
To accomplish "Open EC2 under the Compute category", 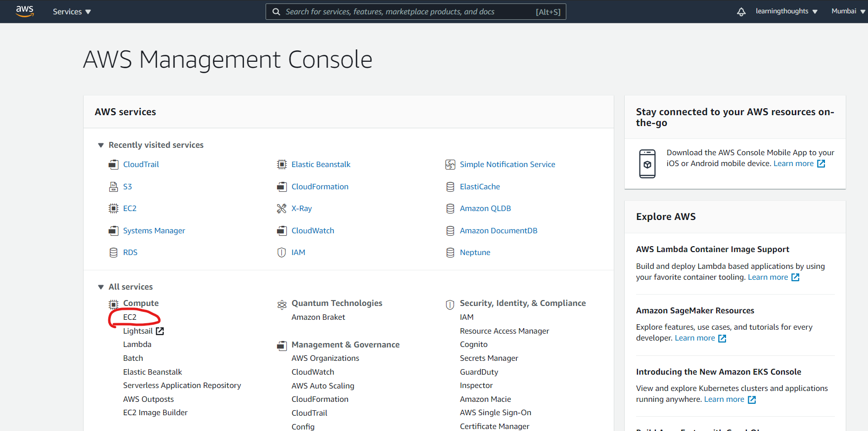I will (130, 317).
